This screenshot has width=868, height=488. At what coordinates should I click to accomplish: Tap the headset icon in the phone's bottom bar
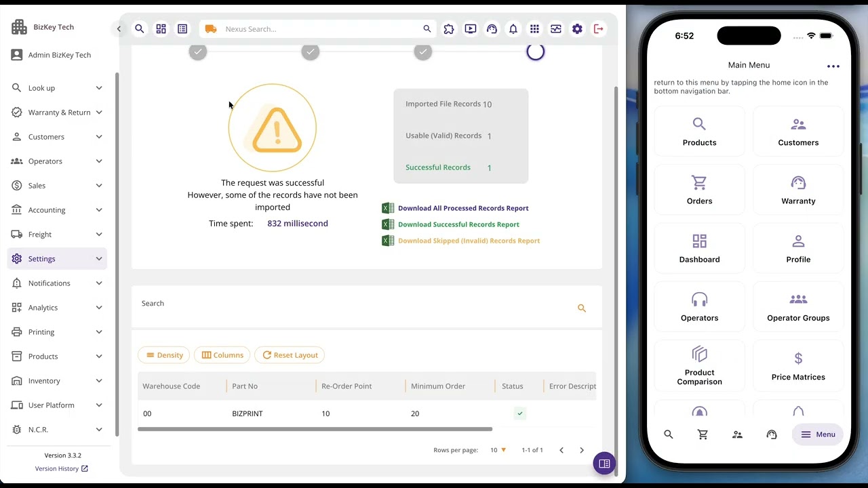(x=772, y=434)
